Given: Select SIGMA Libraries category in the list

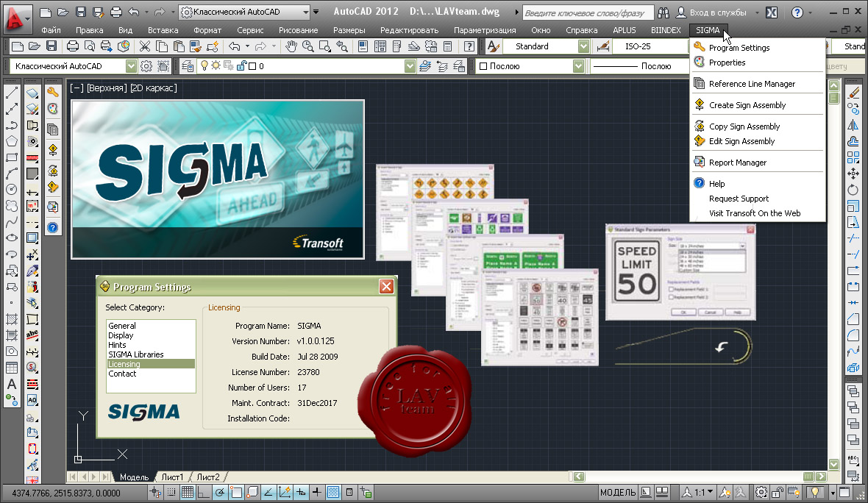Looking at the screenshot, I should tap(151, 354).
